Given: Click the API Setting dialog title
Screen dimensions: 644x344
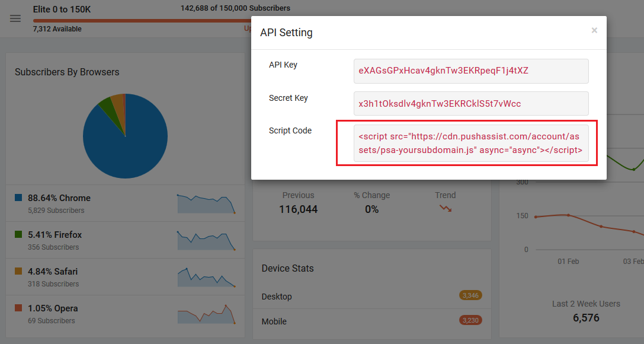Looking at the screenshot, I should click(x=286, y=33).
